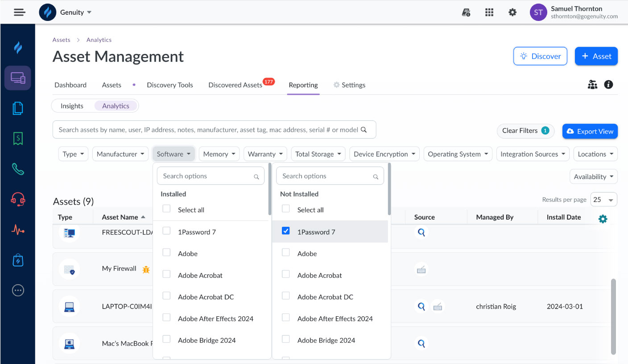
Task: Check Adobe under Not Installed
Action: pos(286,253)
